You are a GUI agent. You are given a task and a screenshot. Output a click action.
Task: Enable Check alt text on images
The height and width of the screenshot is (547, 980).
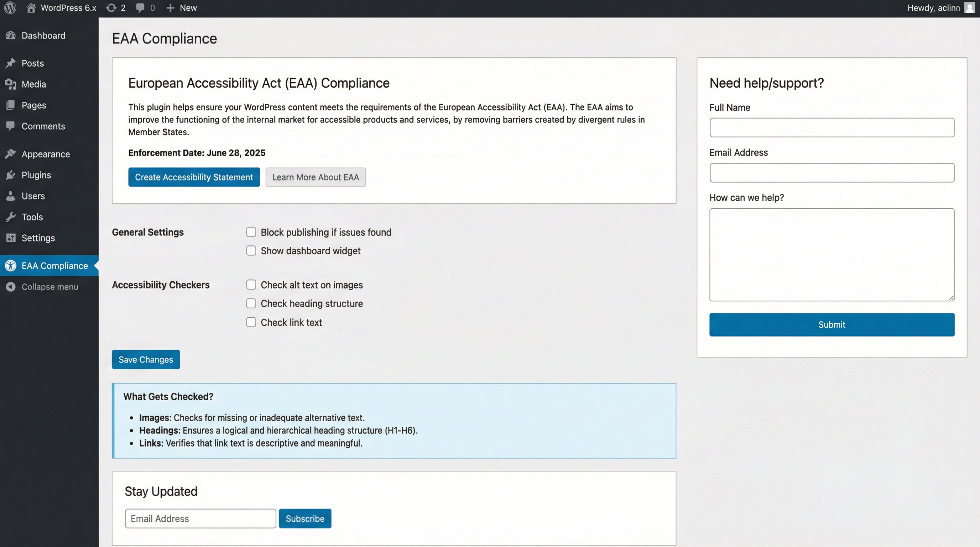point(251,284)
